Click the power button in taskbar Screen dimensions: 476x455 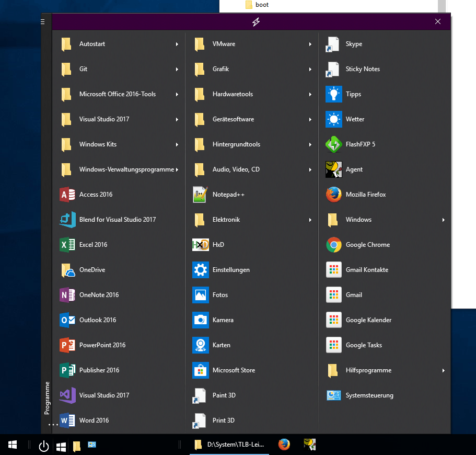tap(44, 446)
